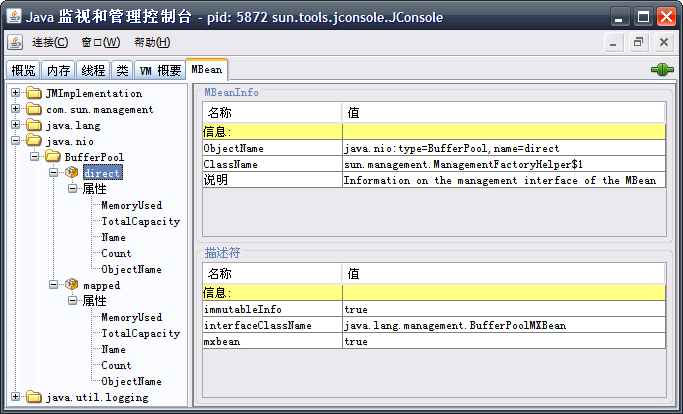This screenshot has height=414, width=683.
Task: Click the mapped MBean bean icon
Action: [71, 285]
